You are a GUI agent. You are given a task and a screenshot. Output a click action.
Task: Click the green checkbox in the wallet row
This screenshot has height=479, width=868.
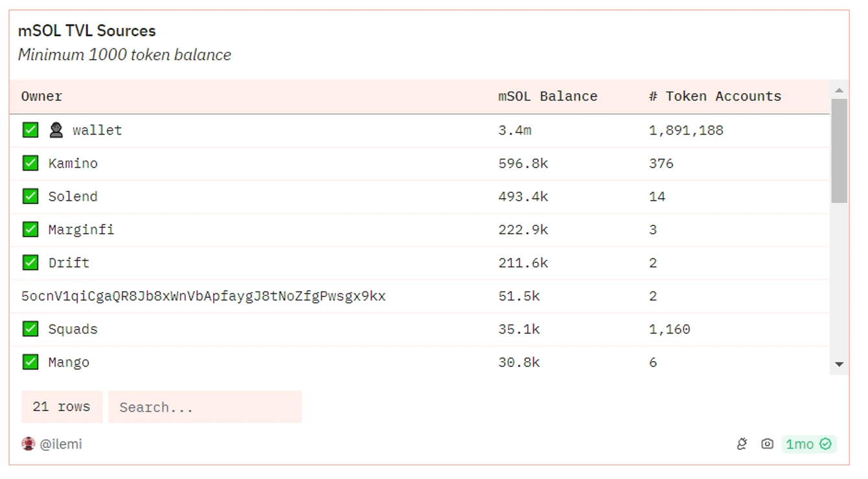[x=30, y=130]
